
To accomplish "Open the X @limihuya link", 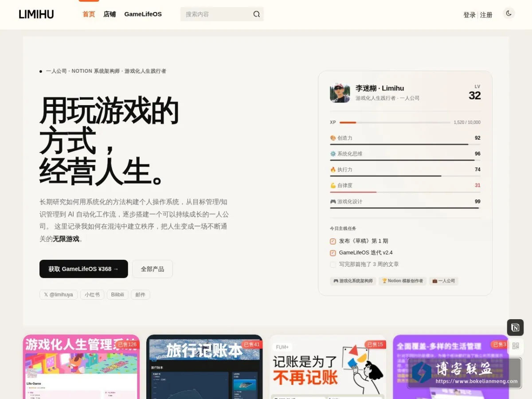I will click(59, 294).
